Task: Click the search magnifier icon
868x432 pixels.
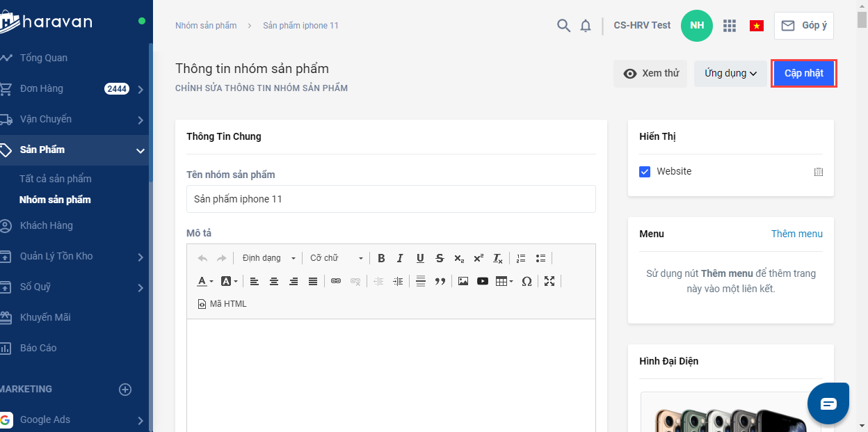Action: click(x=563, y=26)
